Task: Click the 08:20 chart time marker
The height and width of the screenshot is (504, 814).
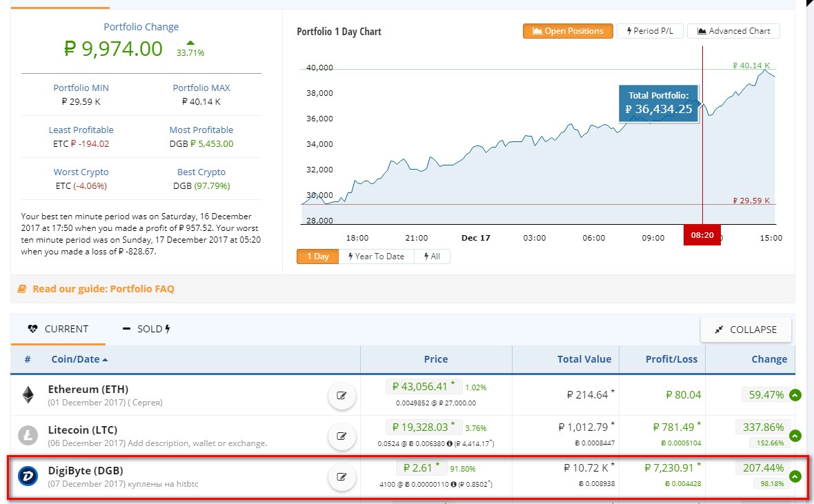Action: pos(702,235)
